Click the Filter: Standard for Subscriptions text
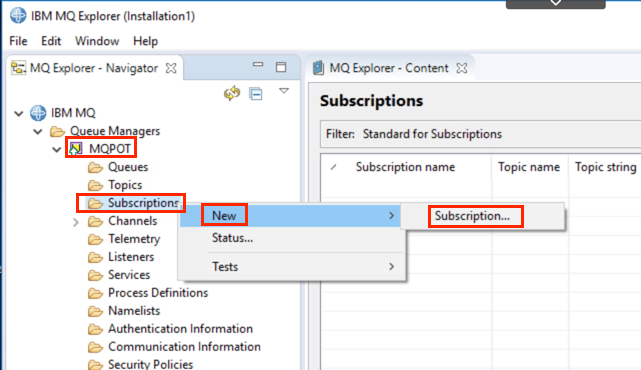 (x=414, y=134)
